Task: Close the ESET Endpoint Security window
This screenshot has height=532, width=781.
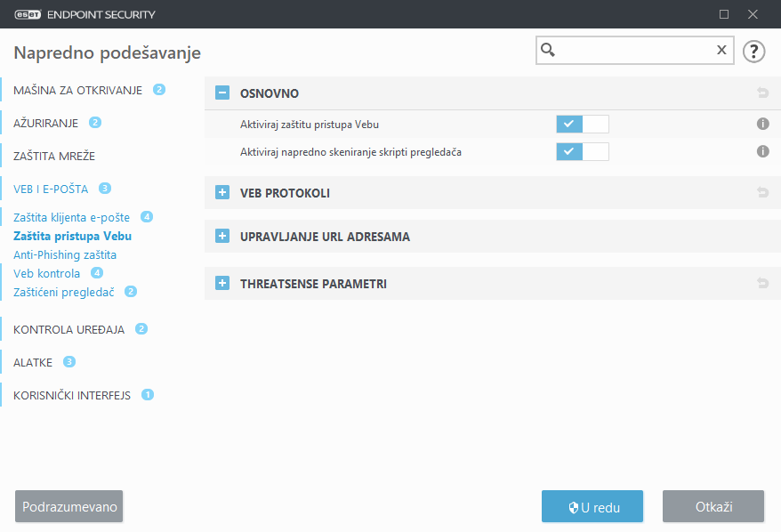Action: tap(753, 14)
